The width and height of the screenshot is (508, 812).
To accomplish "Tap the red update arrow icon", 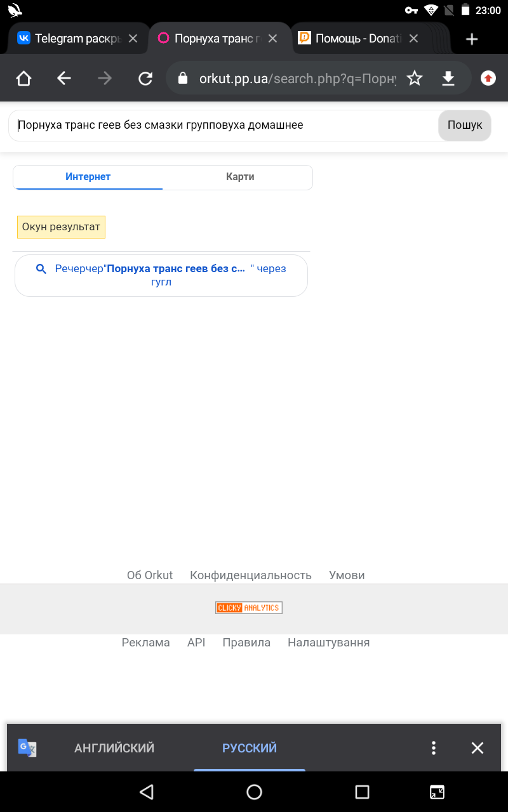I will (x=488, y=78).
